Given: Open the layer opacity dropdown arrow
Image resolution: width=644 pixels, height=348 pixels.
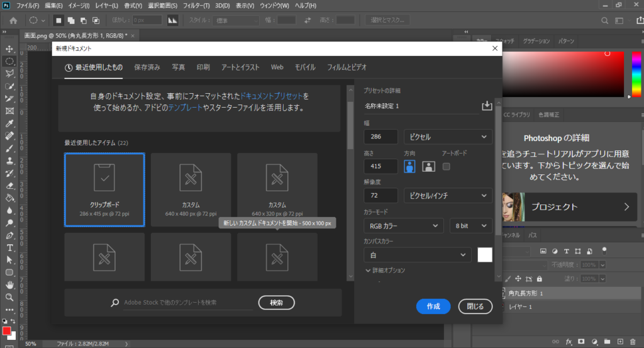Looking at the screenshot, I should pyautogui.click(x=602, y=265).
